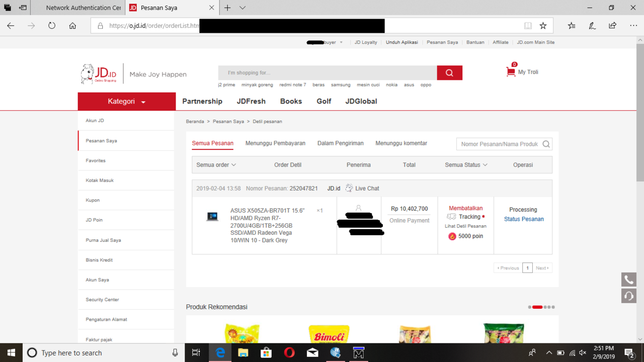Open the favorites hub icon

[572, 26]
